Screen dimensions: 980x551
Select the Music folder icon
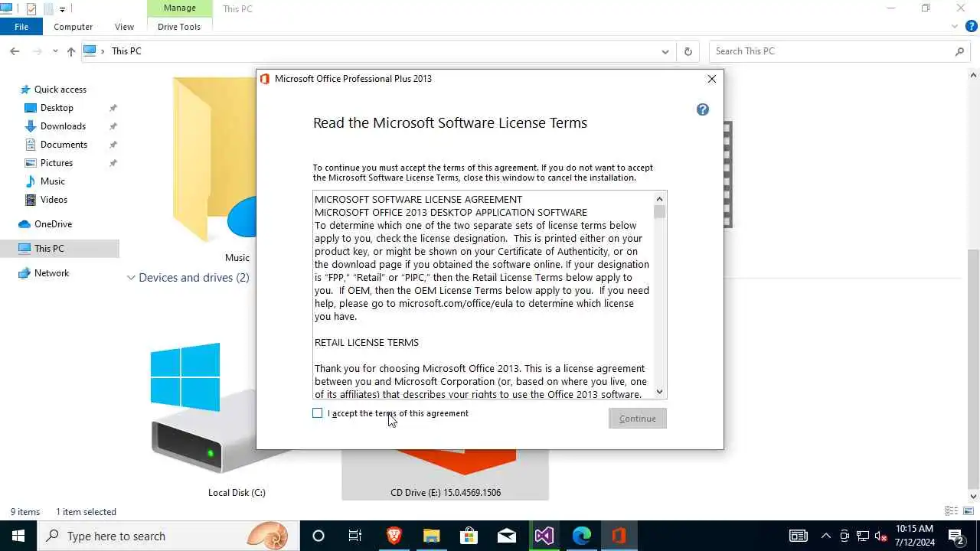[214, 161]
